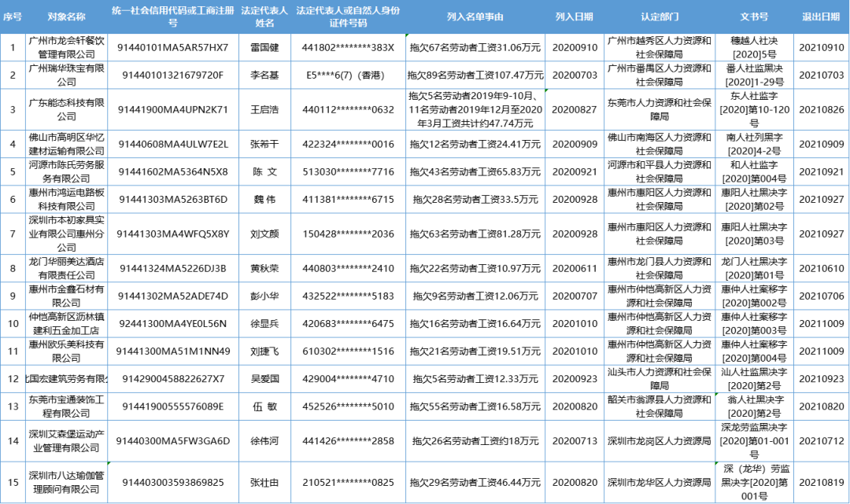Click the 序号 column header
This screenshot has width=850, height=504.
(13, 17)
